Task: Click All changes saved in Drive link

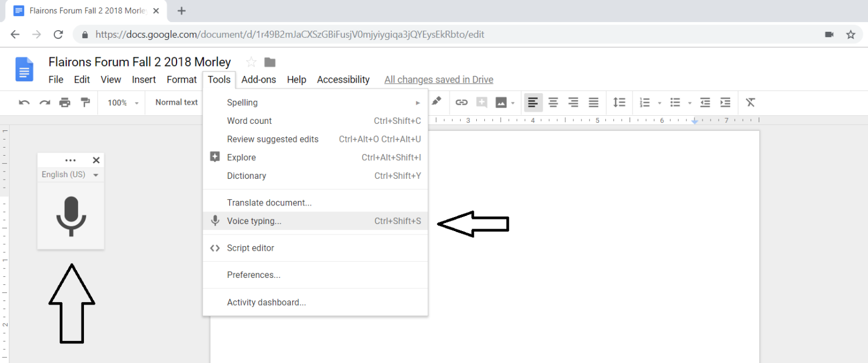Action: [439, 80]
